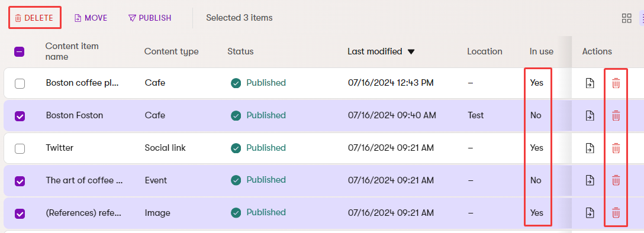This screenshot has width=644, height=233.
Task: Click move icon in Twitter row
Action: coord(590,148)
